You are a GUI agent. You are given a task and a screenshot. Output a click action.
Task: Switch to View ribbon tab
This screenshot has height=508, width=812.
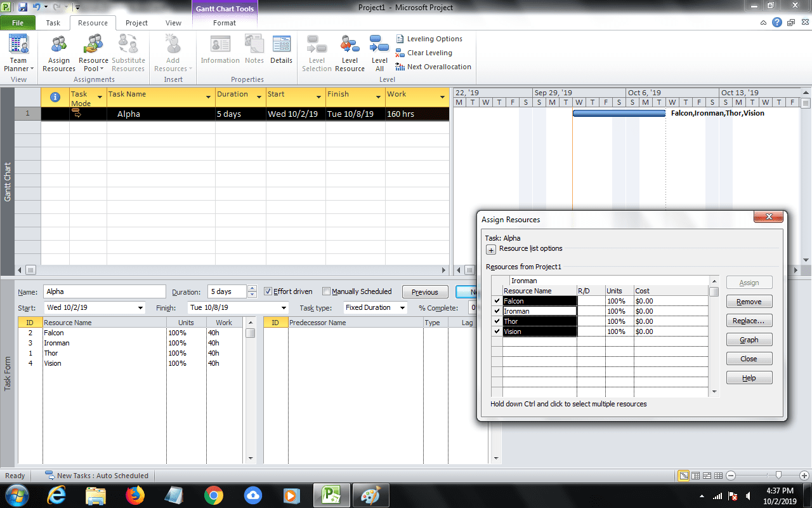173,23
